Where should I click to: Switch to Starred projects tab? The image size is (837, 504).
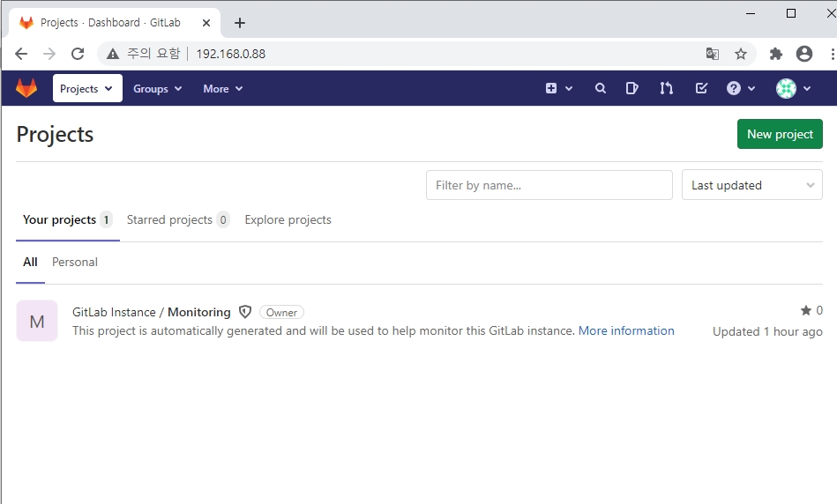click(178, 219)
